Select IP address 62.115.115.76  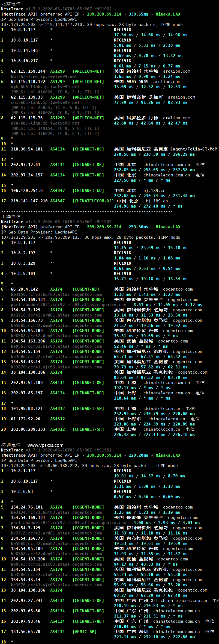[27, 118]
